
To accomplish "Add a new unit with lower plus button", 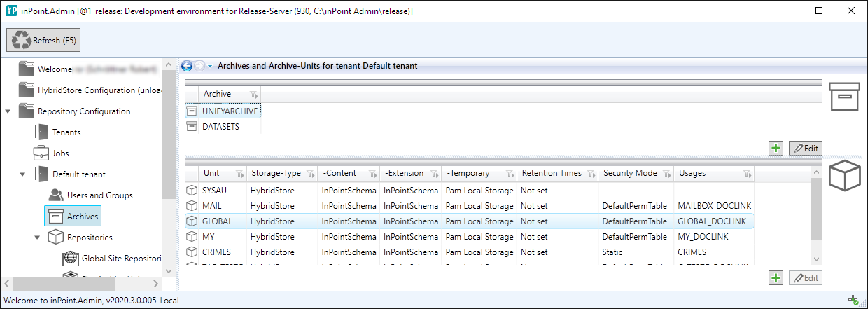I will (x=776, y=278).
